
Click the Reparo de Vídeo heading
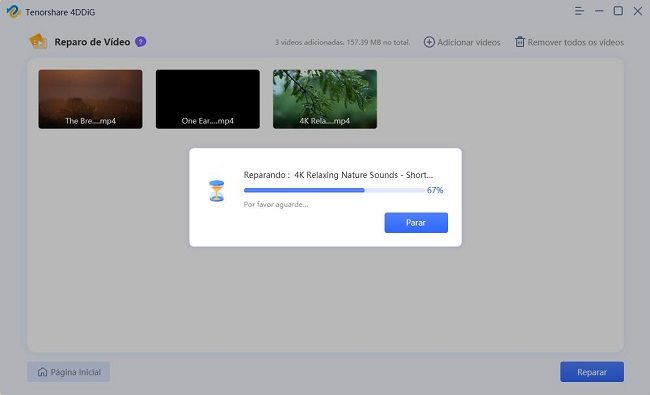point(92,42)
